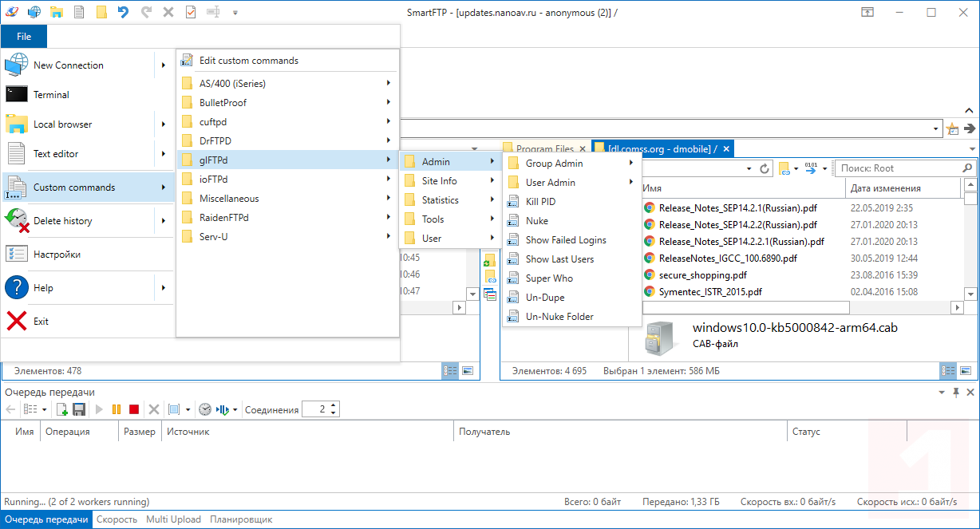Open the Планировщик tab
This screenshot has height=529, width=980.
point(241,519)
